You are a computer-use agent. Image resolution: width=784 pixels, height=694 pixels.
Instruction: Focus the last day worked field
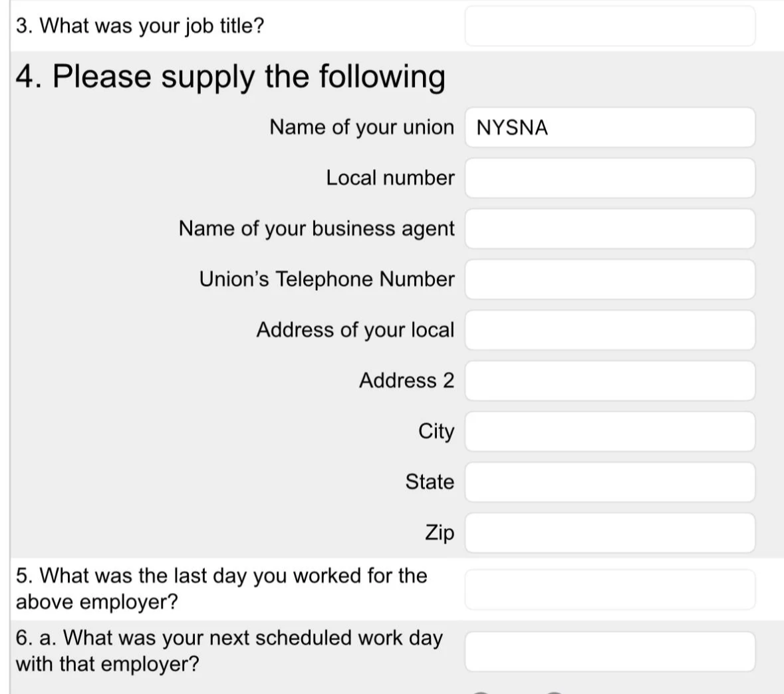pos(610,589)
